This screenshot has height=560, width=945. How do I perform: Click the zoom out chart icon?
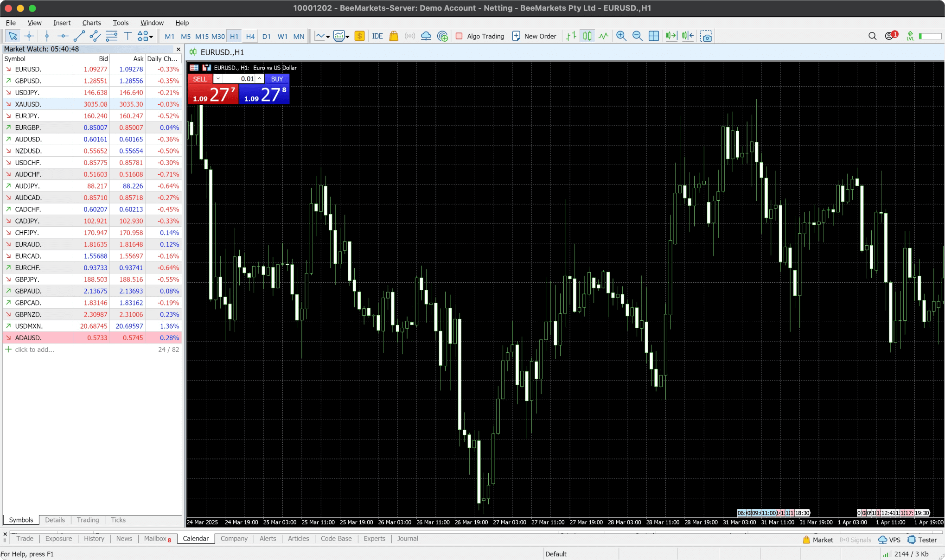[x=638, y=36]
